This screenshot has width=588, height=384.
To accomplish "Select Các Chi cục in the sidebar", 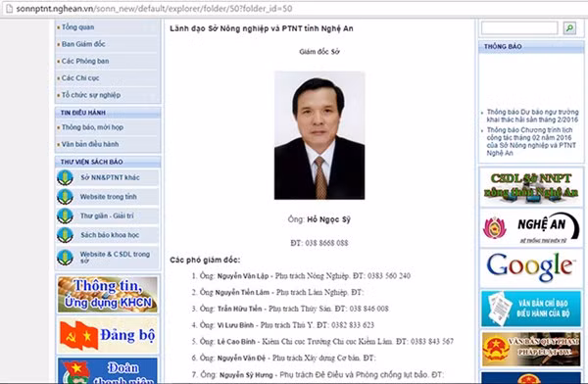I will tap(80, 78).
